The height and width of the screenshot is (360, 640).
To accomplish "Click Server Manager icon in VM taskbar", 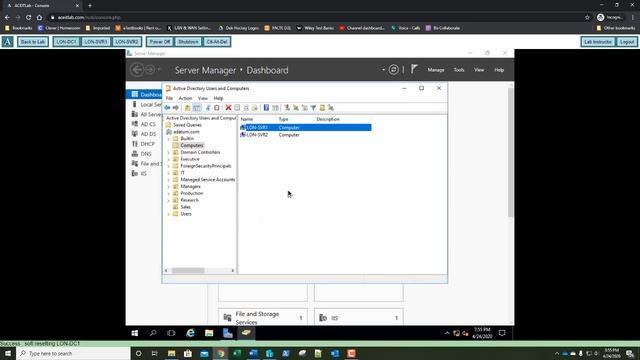I will tap(228, 333).
